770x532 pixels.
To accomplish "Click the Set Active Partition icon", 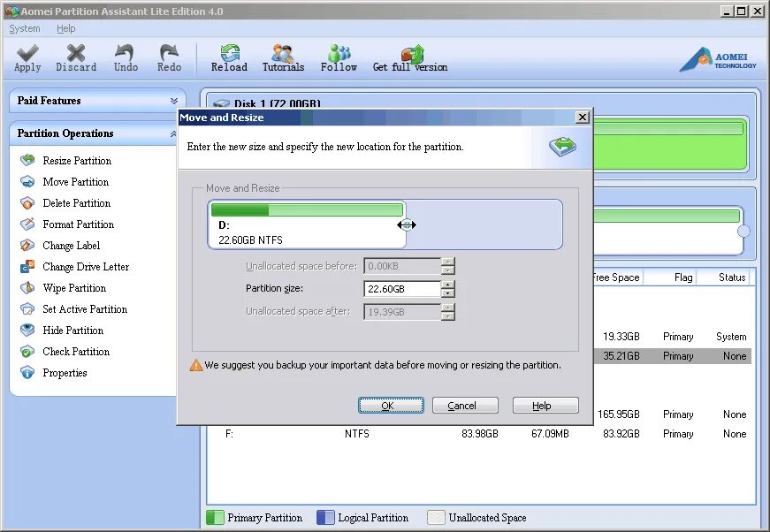I will click(27, 308).
